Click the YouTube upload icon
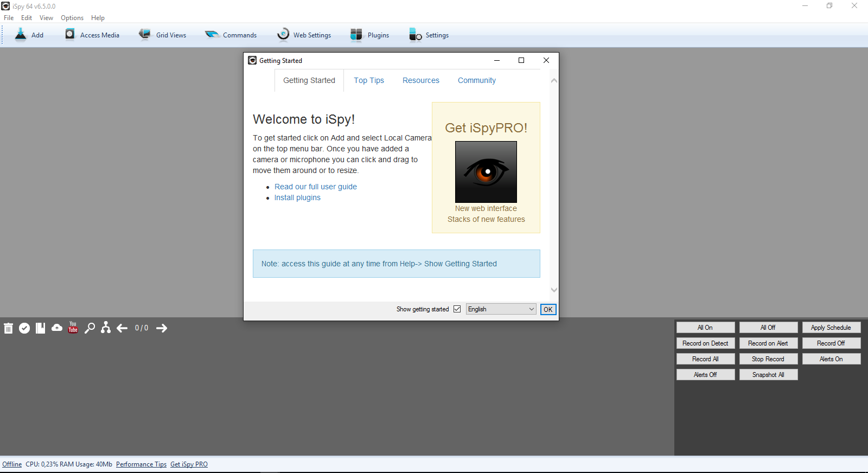868x473 pixels. 73,328
